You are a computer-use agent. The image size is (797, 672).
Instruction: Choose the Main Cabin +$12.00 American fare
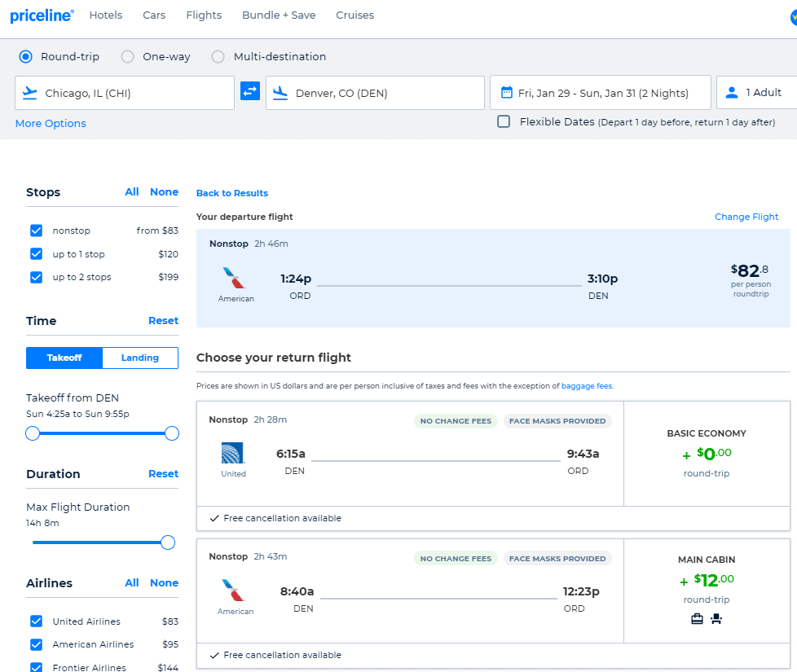pos(707,591)
